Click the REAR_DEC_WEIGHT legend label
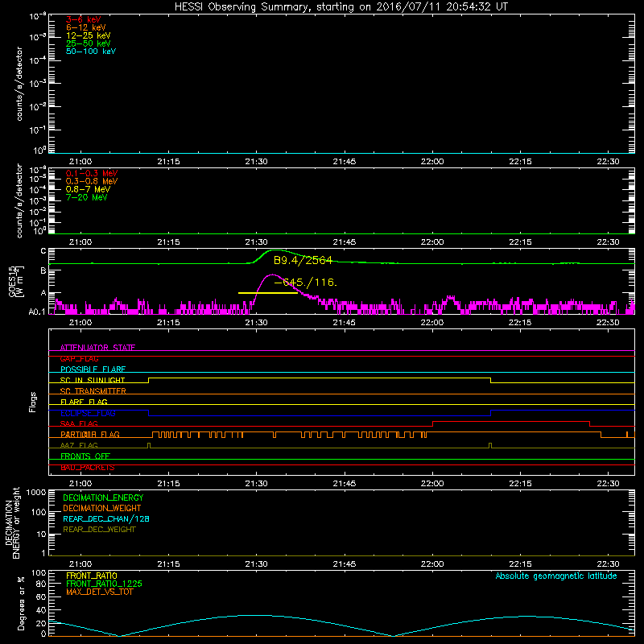This screenshot has height=644, width=644. pyautogui.click(x=99, y=530)
